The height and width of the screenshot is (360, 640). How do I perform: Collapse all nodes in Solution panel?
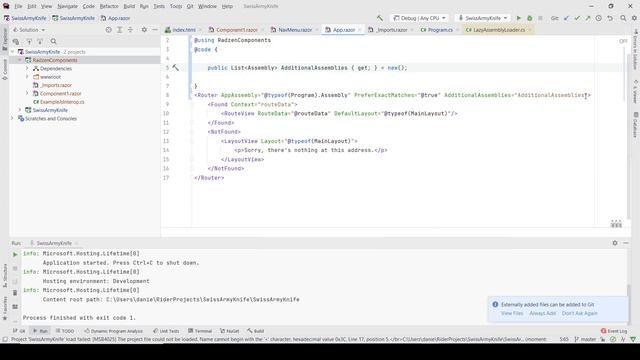(x=131, y=30)
